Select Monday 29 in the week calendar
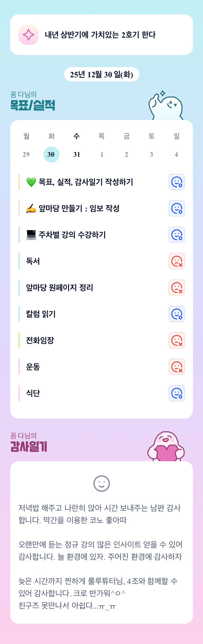Screen dimensions: 203x644 (x=26, y=154)
